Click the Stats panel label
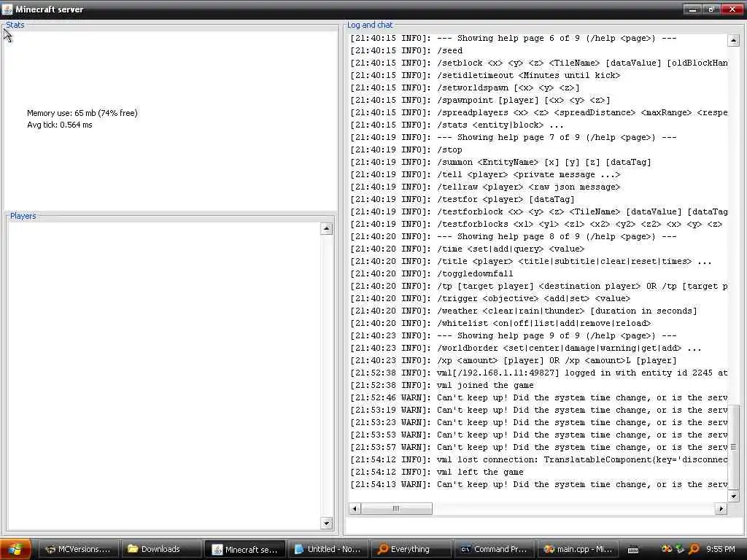 pos(15,25)
